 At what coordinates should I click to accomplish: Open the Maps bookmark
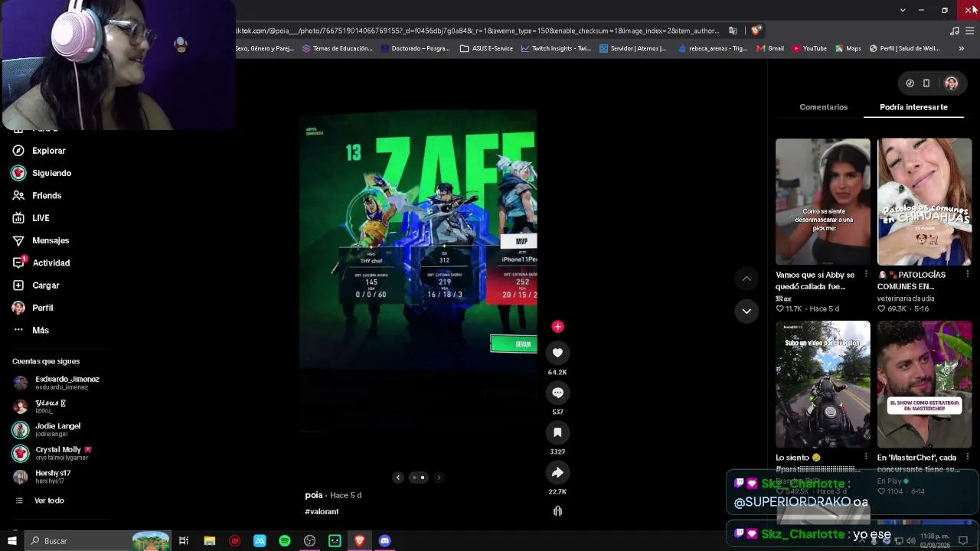point(848,48)
